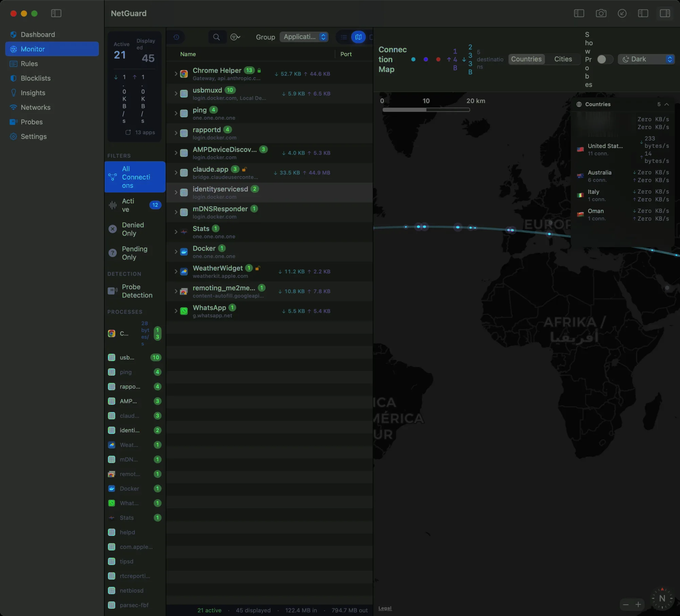This screenshot has height=616, width=680.
Task: Select the Countries segment
Action: (x=526, y=59)
